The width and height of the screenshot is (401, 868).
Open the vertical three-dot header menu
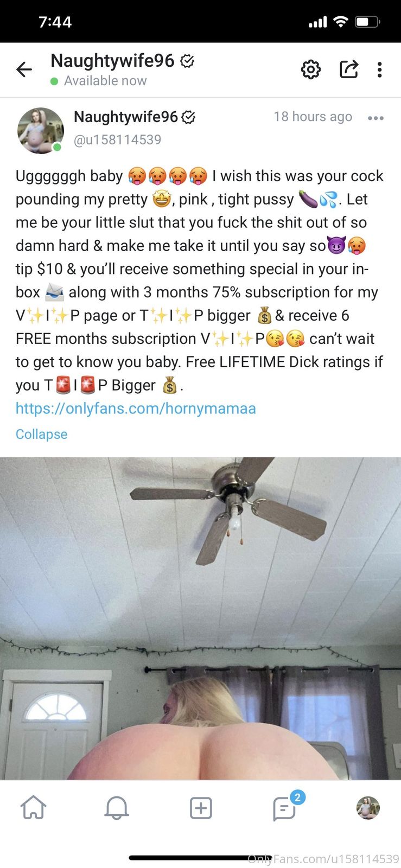tap(380, 69)
